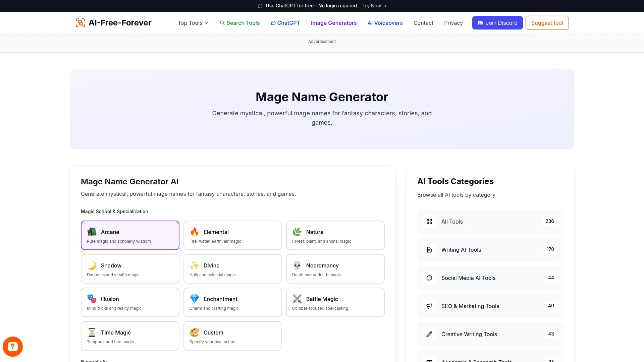The width and height of the screenshot is (644, 362).
Task: Click the document icon next to Writing AI Tools
Action: [x=429, y=249]
